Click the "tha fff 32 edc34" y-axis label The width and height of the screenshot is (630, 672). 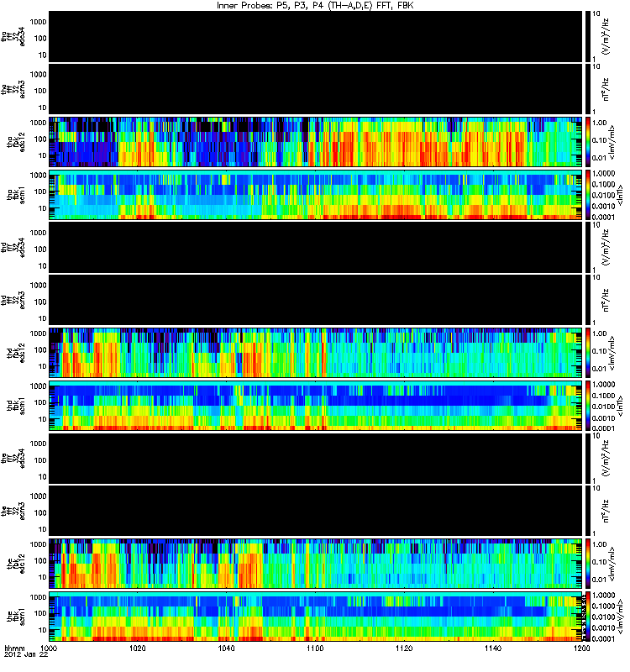(13, 37)
